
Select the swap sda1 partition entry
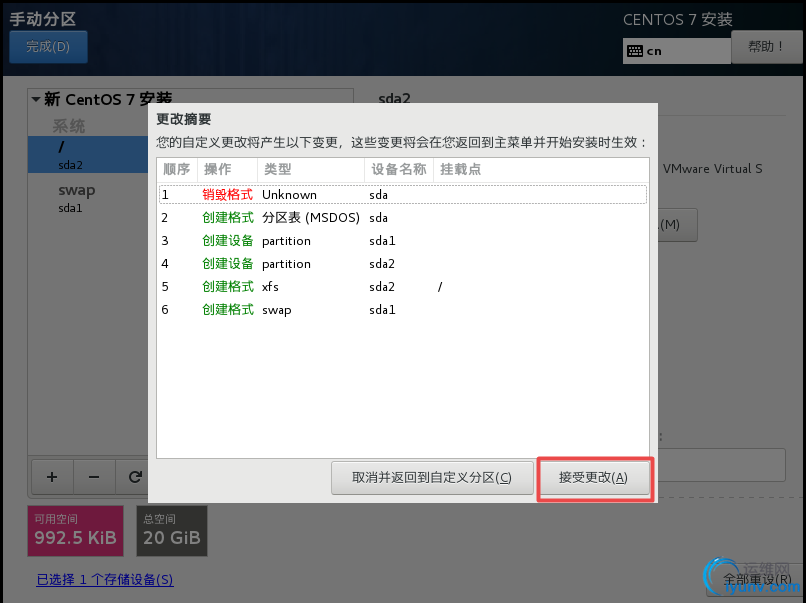coord(88,198)
